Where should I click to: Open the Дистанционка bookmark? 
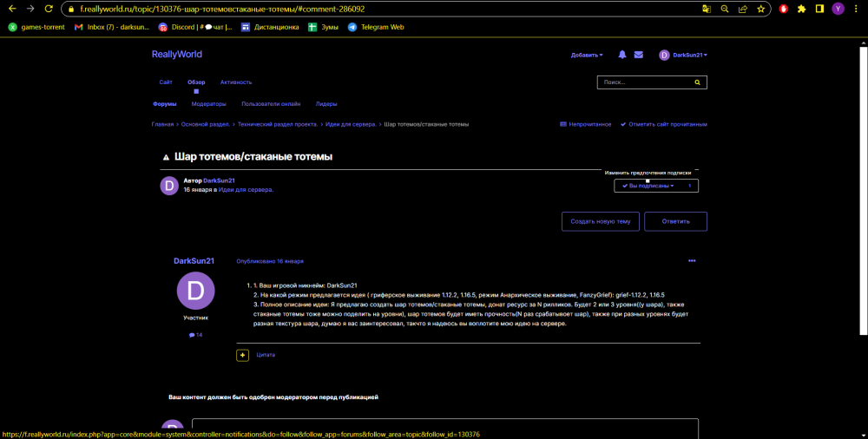(270, 27)
